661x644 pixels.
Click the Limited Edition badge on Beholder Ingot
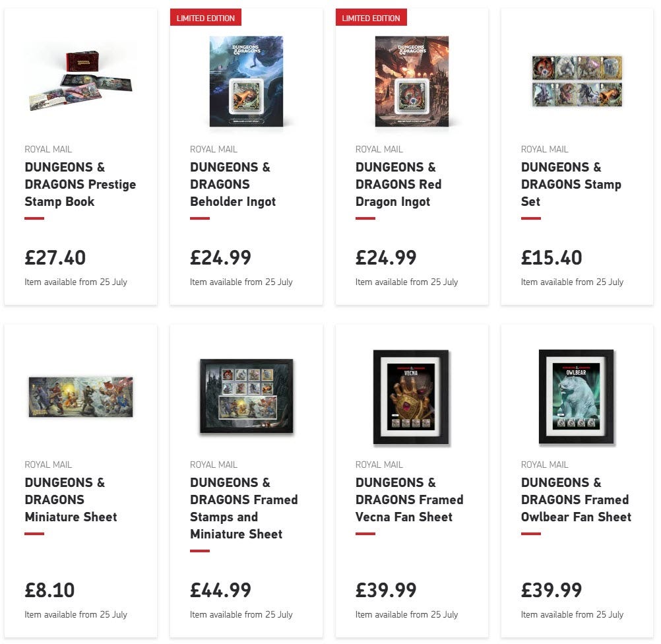point(206,17)
